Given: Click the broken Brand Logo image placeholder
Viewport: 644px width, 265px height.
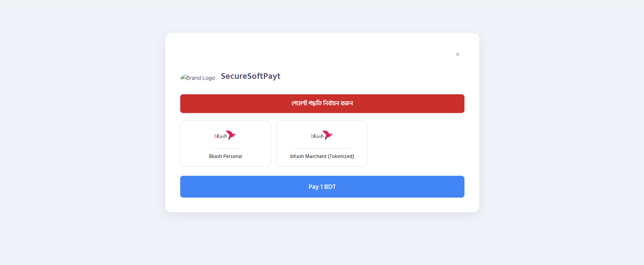Looking at the screenshot, I should click(x=198, y=77).
